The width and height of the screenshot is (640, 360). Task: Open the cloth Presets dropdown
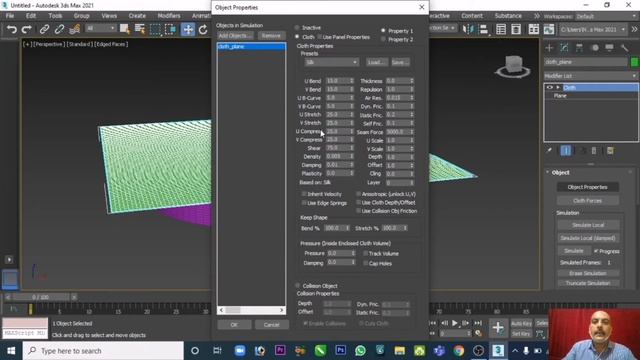point(331,62)
